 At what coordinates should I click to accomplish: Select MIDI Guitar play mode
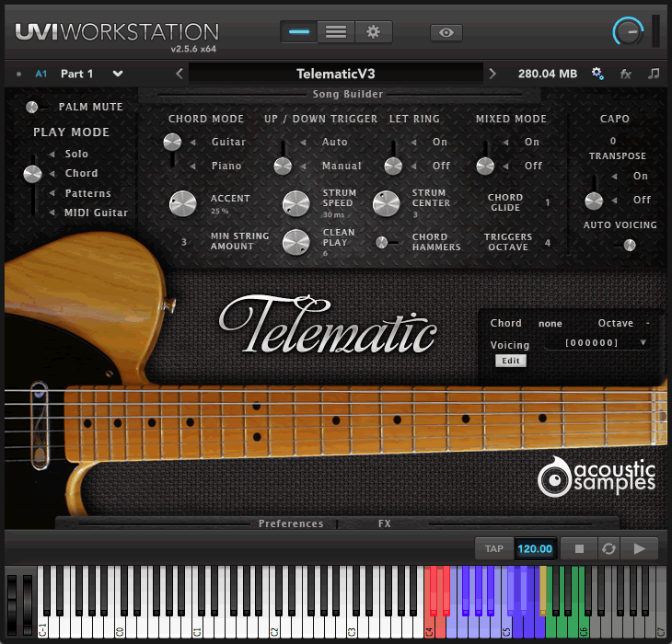96,213
